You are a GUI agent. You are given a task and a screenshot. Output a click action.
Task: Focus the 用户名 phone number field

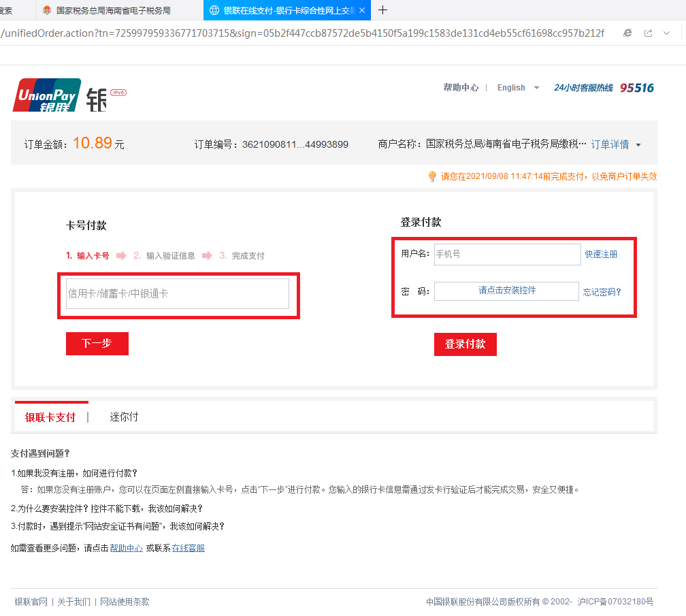(507, 254)
